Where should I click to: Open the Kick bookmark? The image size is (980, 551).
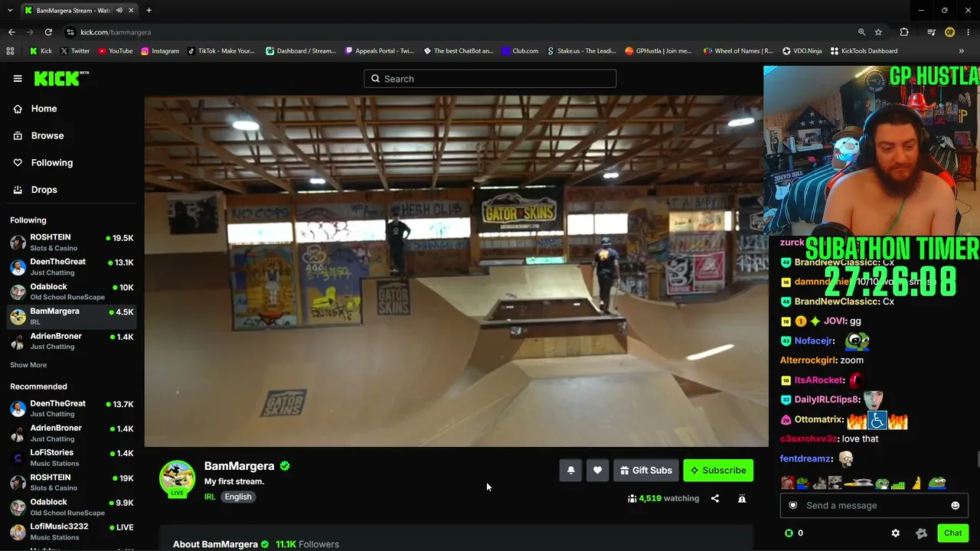click(x=41, y=51)
